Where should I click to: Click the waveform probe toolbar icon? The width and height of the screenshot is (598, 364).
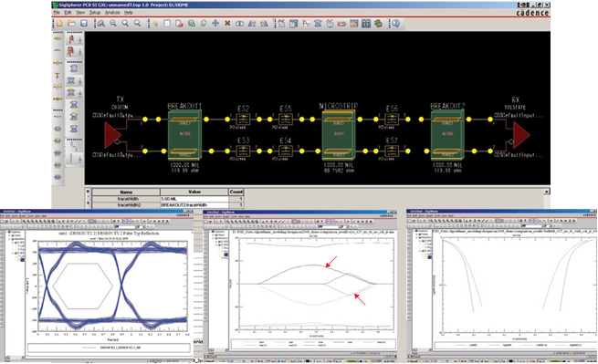(x=306, y=24)
